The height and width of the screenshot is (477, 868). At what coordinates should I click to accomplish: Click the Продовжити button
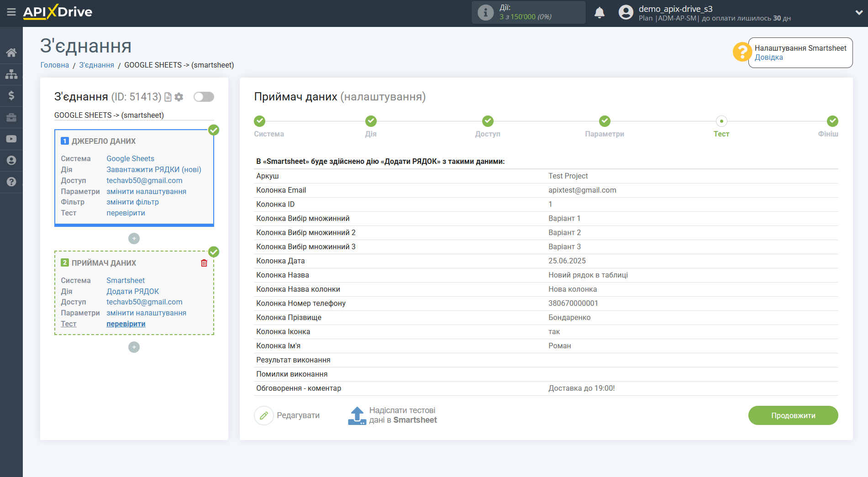pyautogui.click(x=793, y=415)
